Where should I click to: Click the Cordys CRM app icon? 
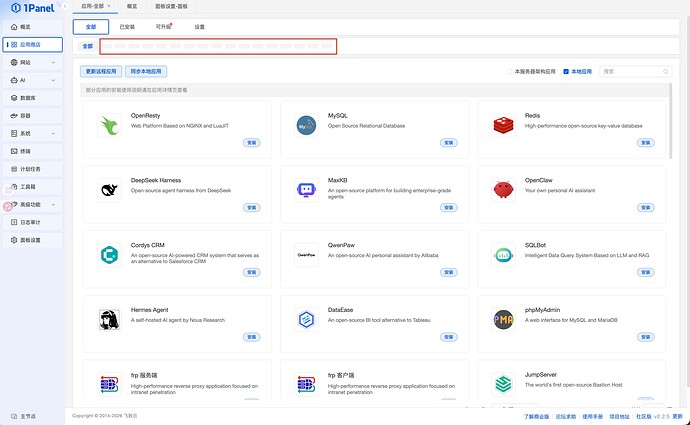pos(109,255)
